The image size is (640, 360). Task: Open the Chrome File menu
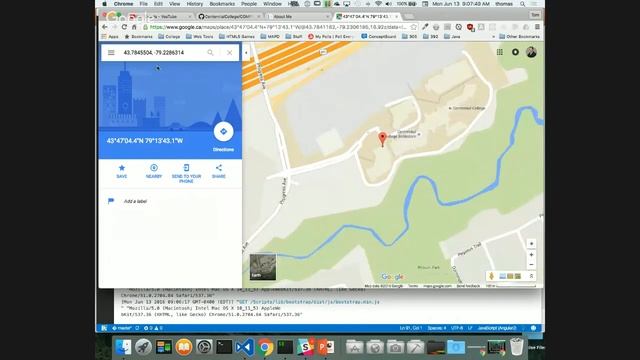click(x=144, y=4)
